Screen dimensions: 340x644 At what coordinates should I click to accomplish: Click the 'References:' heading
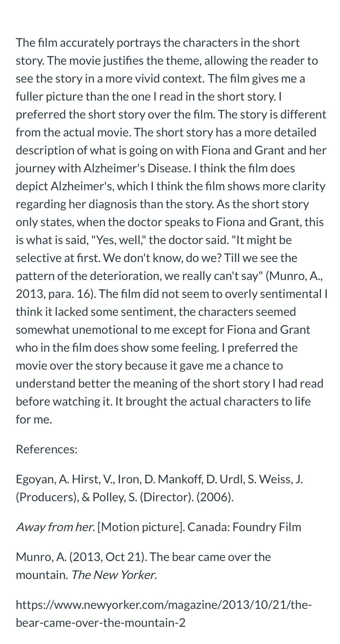tap(47, 449)
